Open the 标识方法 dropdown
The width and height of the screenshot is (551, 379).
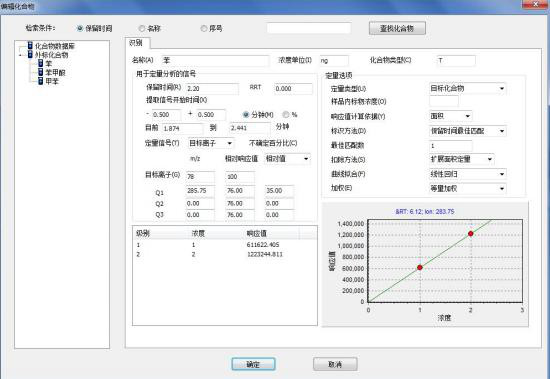[467, 131]
